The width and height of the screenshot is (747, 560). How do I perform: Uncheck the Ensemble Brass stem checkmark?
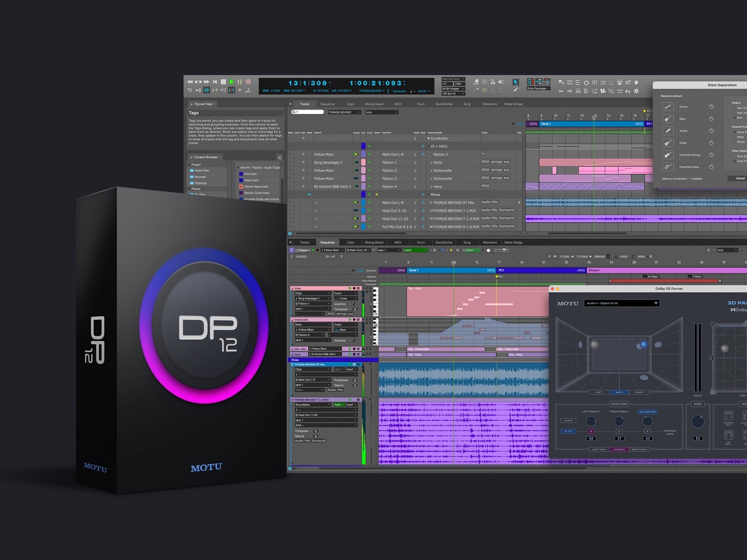[x=711, y=167]
